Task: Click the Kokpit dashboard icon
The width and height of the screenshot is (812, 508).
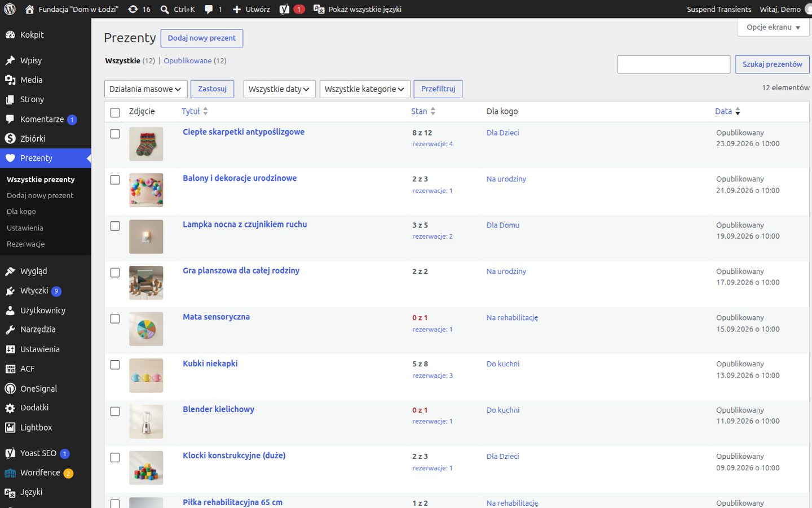Action: pos(10,35)
